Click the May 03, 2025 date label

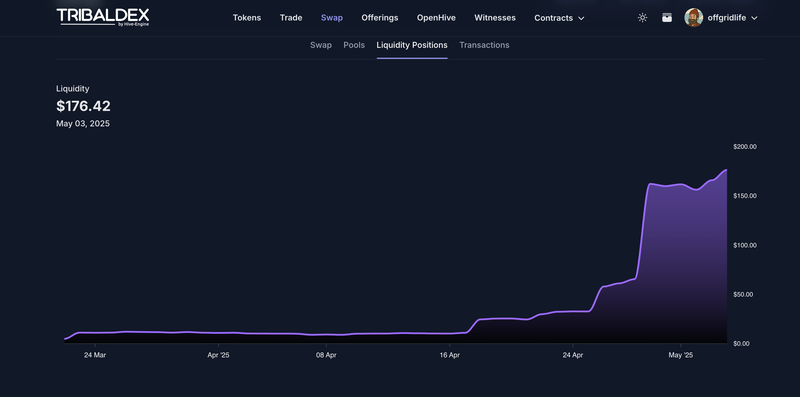(x=83, y=123)
